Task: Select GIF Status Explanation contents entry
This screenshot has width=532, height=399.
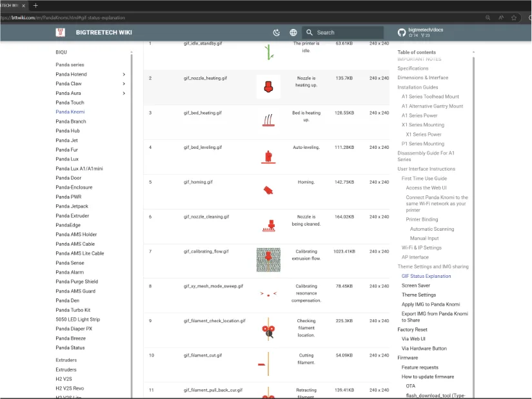Action: pos(426,276)
